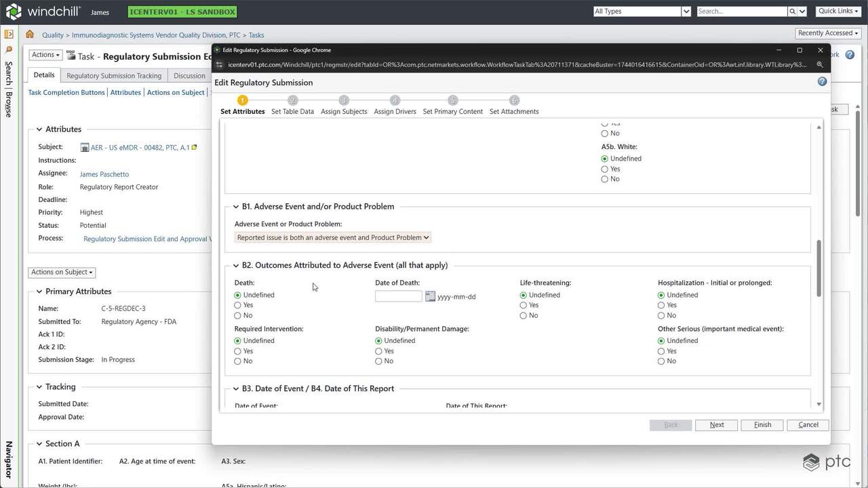Click the search magnifier icon in top bar
Screen dimensions: 868x488
click(x=792, y=12)
